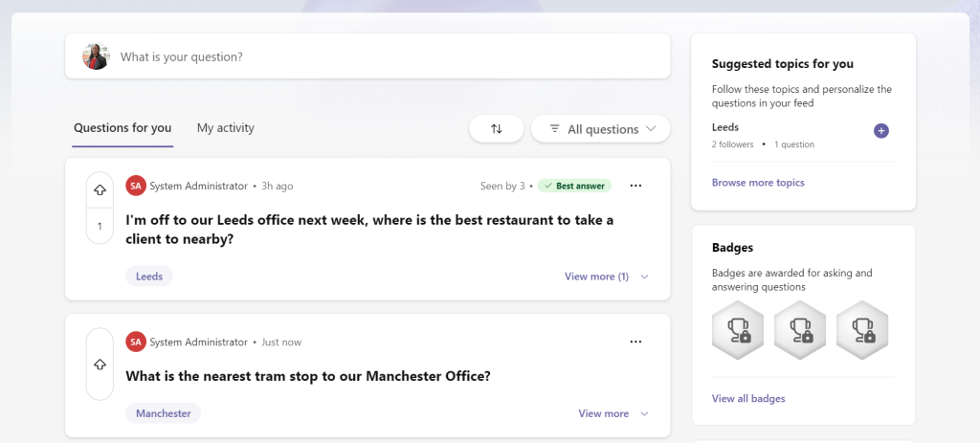This screenshot has height=443, width=980.
Task: Open more options for Leeds question
Action: (x=635, y=186)
